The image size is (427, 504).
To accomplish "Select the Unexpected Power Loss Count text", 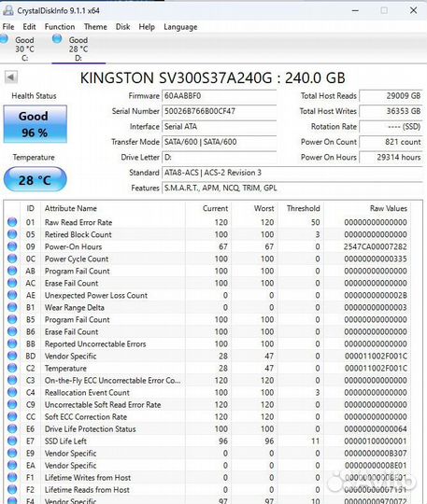I will coord(96,295).
